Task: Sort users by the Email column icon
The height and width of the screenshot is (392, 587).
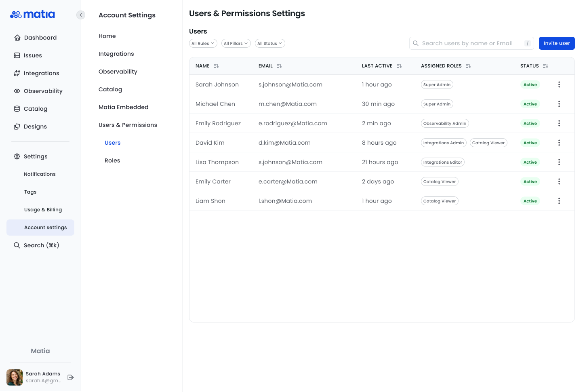Action: click(279, 66)
